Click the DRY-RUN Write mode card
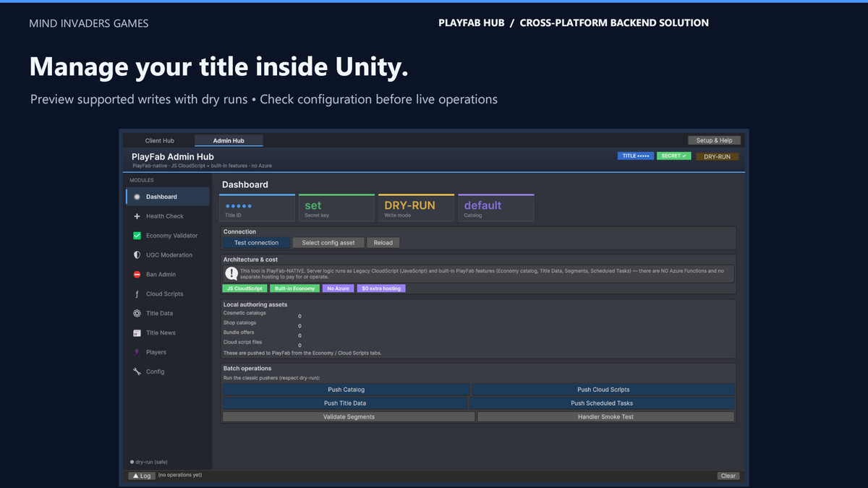 [x=416, y=207]
